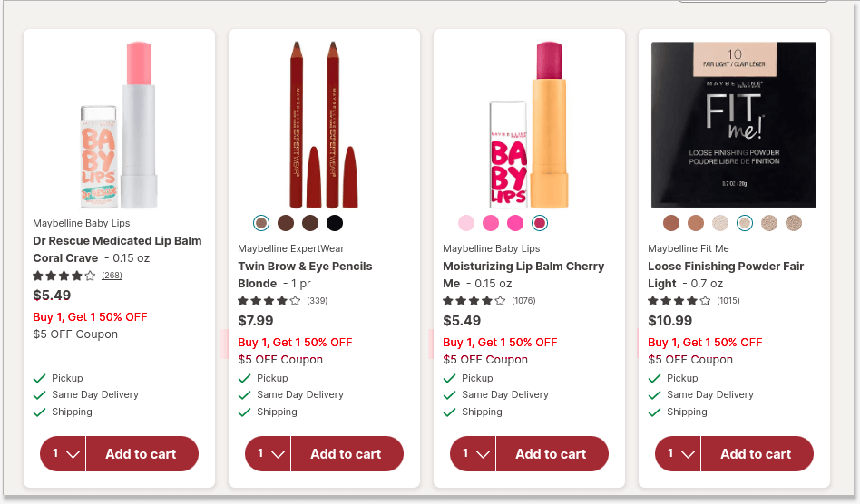This screenshot has height=504, width=860.
Task: Pick the lightest pink lip balm swatch
Action: (466, 223)
